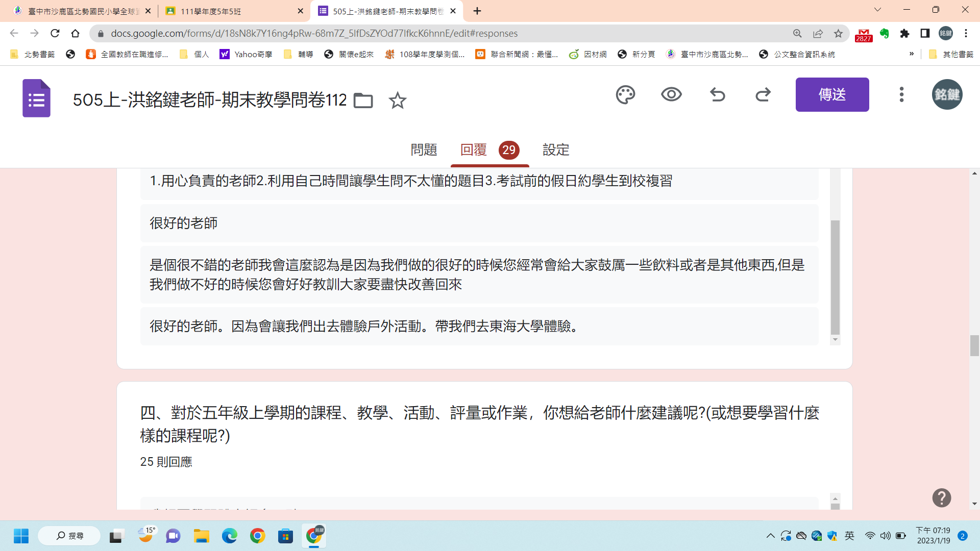This screenshot has width=980, height=551.
Task: Open the 其他書籤 folder
Action: coord(951,54)
